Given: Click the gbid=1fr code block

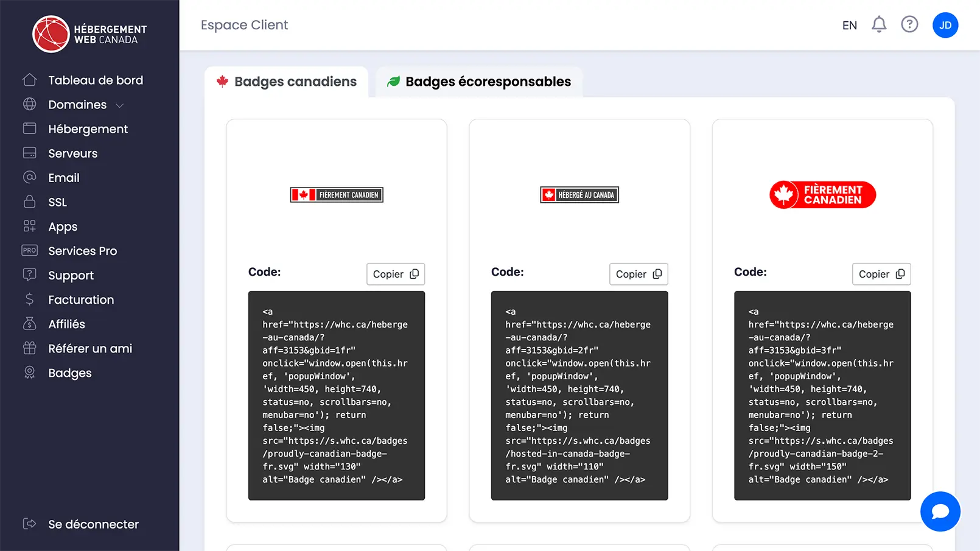Looking at the screenshot, I should tap(337, 396).
